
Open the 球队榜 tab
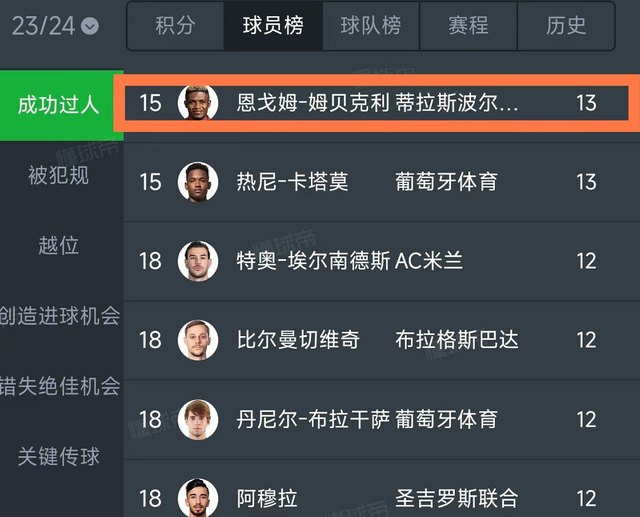tap(370, 26)
